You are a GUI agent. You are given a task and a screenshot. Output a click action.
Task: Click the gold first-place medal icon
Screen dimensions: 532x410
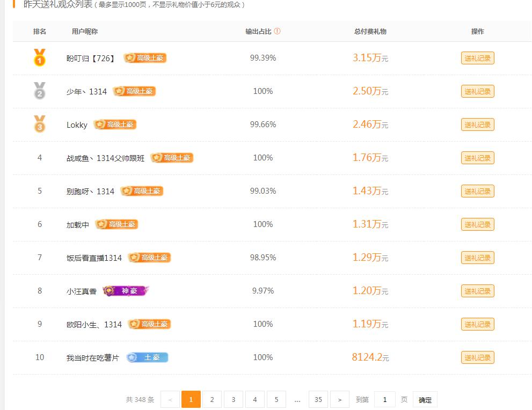(x=40, y=57)
